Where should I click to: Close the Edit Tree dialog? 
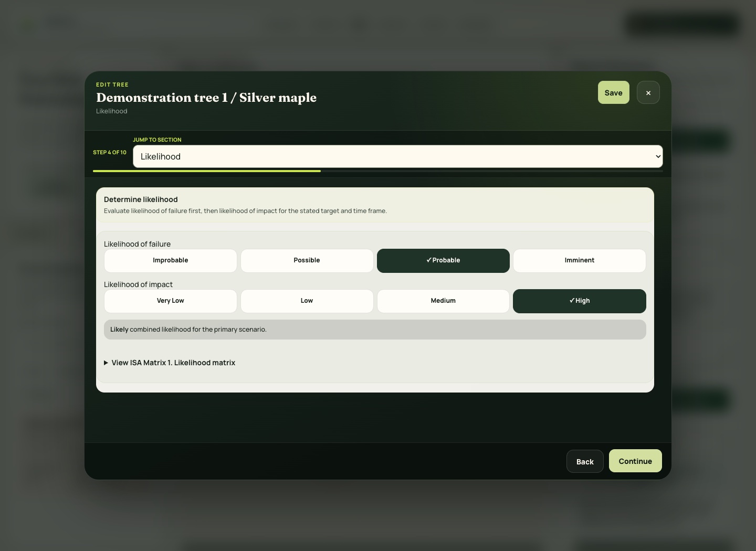pyautogui.click(x=648, y=93)
